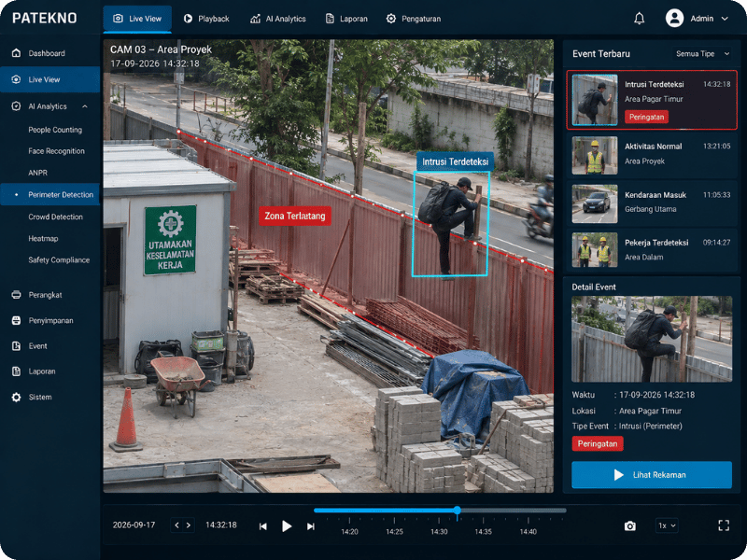Click the Event document icon in sidebar
Viewport: 747px width, 560px height.
point(16,346)
